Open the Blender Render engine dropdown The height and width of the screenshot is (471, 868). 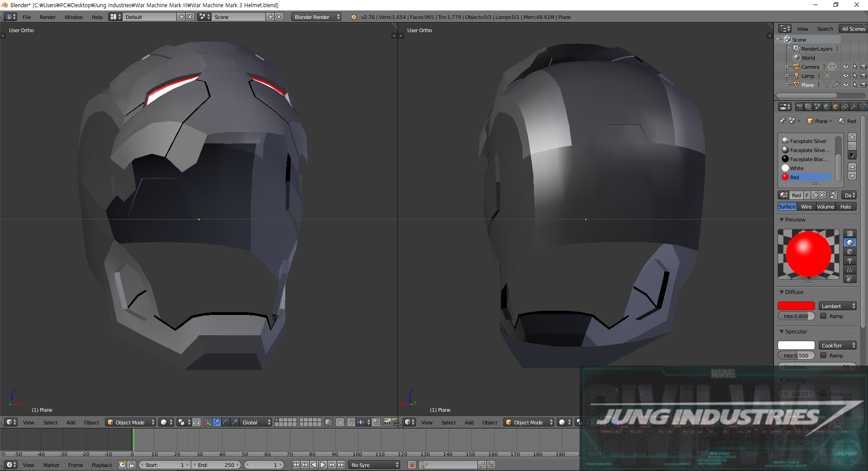coord(316,17)
